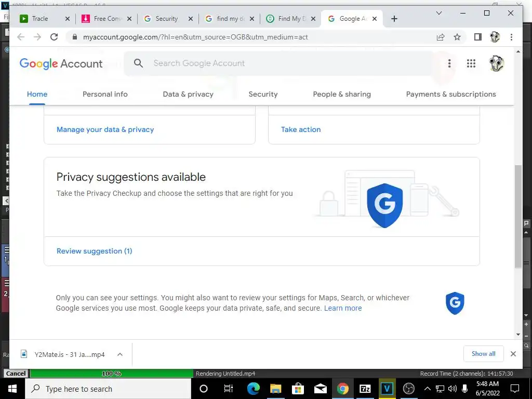
Task: Click the Privacy Checkup shield illustration
Action: [x=384, y=205]
